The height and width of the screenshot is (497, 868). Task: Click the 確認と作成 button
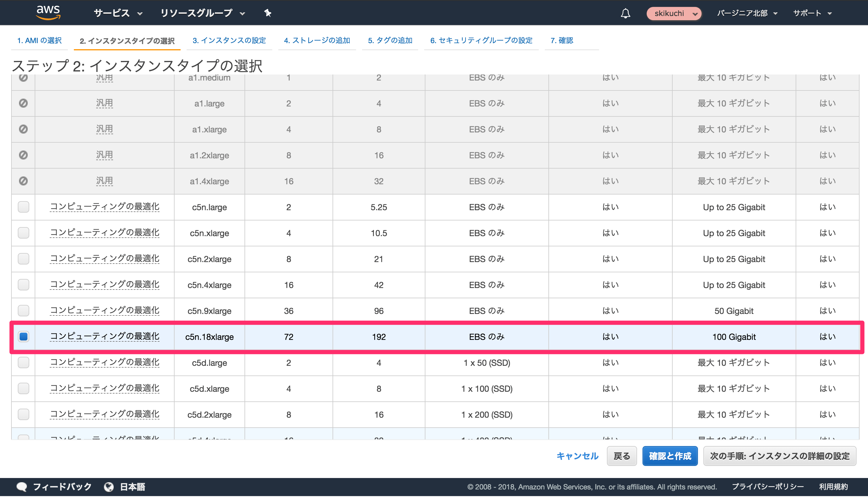point(670,456)
